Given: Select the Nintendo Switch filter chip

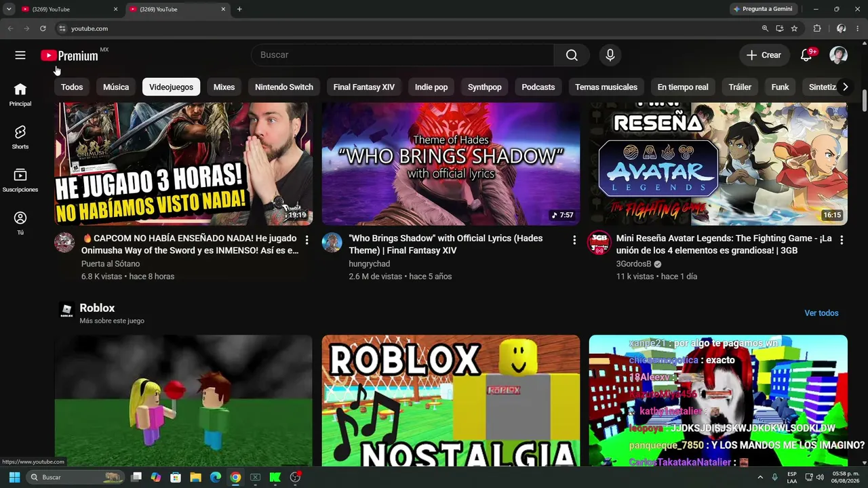Looking at the screenshot, I should pos(284,87).
